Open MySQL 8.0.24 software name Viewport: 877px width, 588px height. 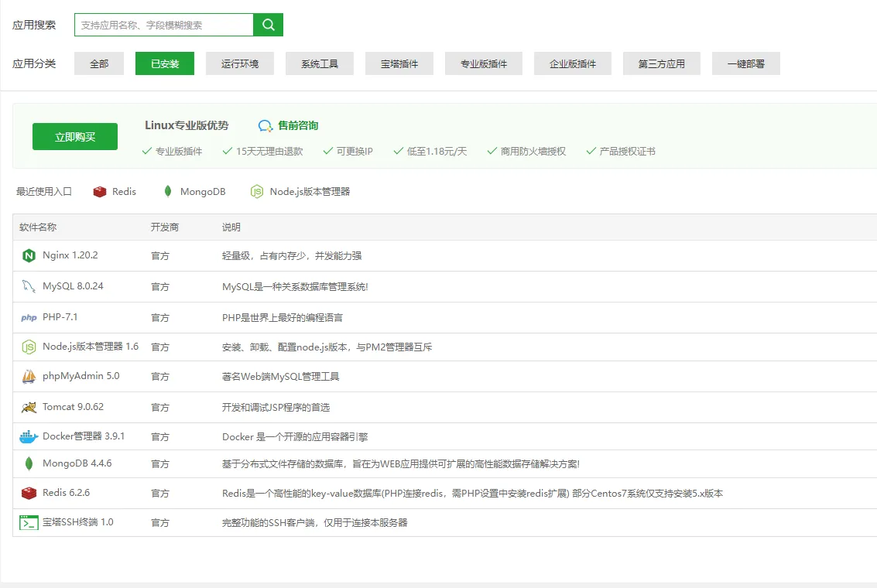73,286
